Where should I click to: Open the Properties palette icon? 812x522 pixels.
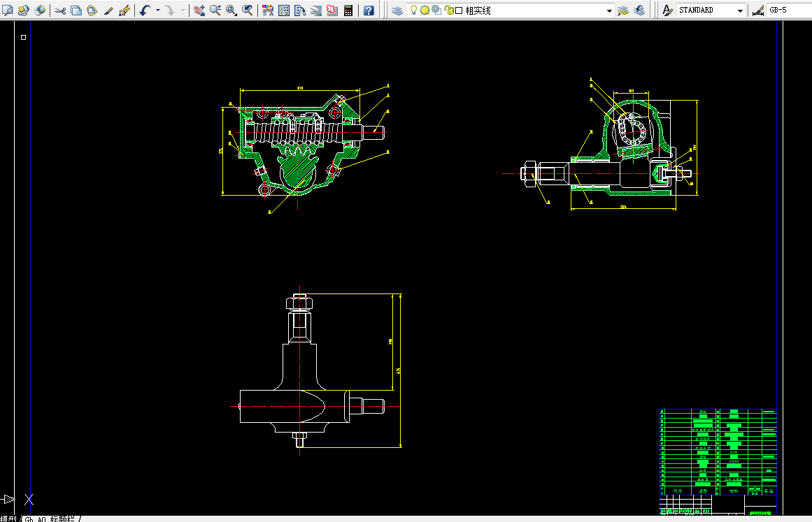click(x=268, y=10)
